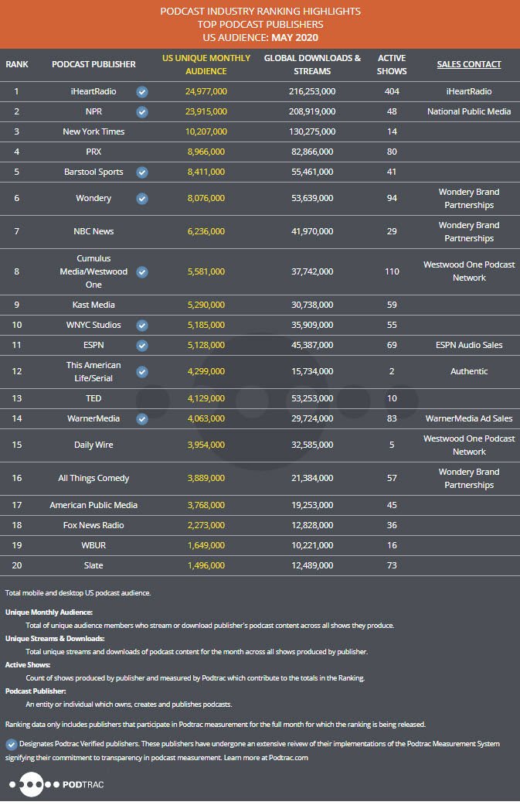Click the audience value 1,496,000
Screen dimensions: 520x812
[x=206, y=565]
